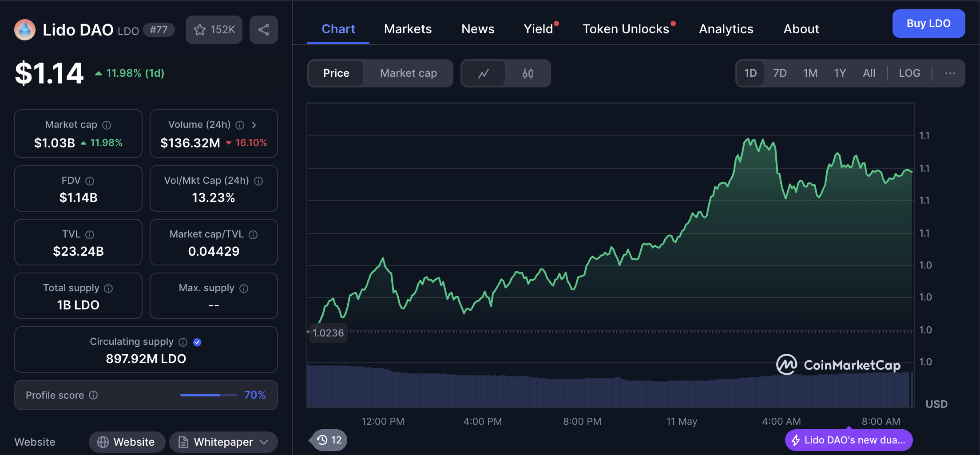Open the history events badge showing 12
Image resolution: width=980 pixels, height=455 pixels.
click(x=329, y=440)
